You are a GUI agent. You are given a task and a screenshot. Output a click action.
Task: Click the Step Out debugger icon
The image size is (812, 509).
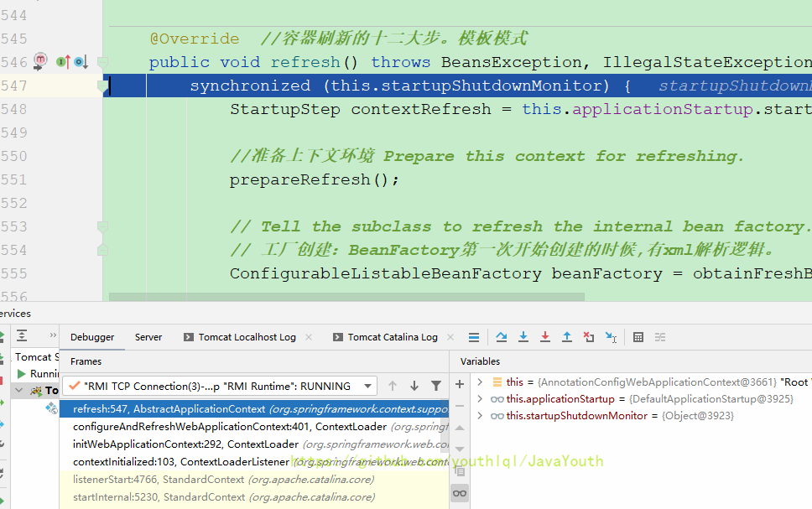(567, 337)
